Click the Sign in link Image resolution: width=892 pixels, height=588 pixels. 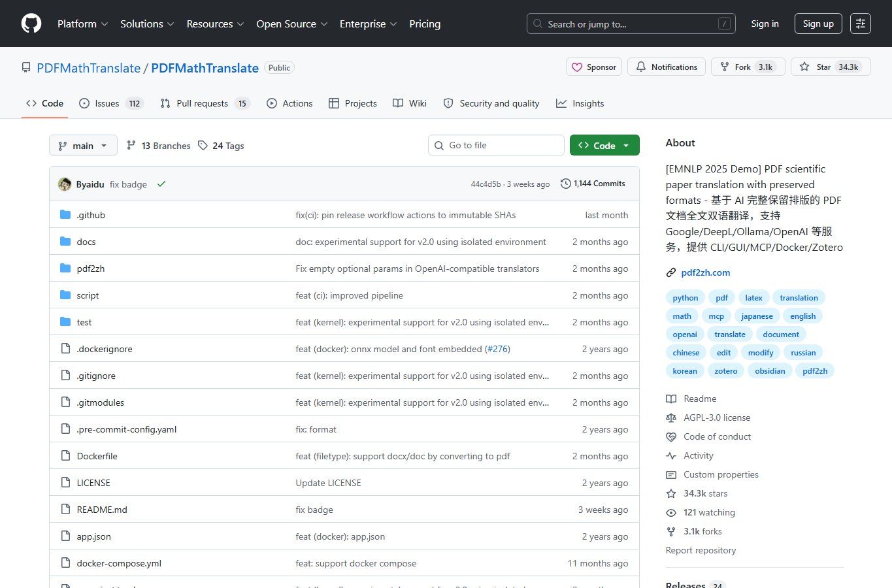tap(765, 24)
